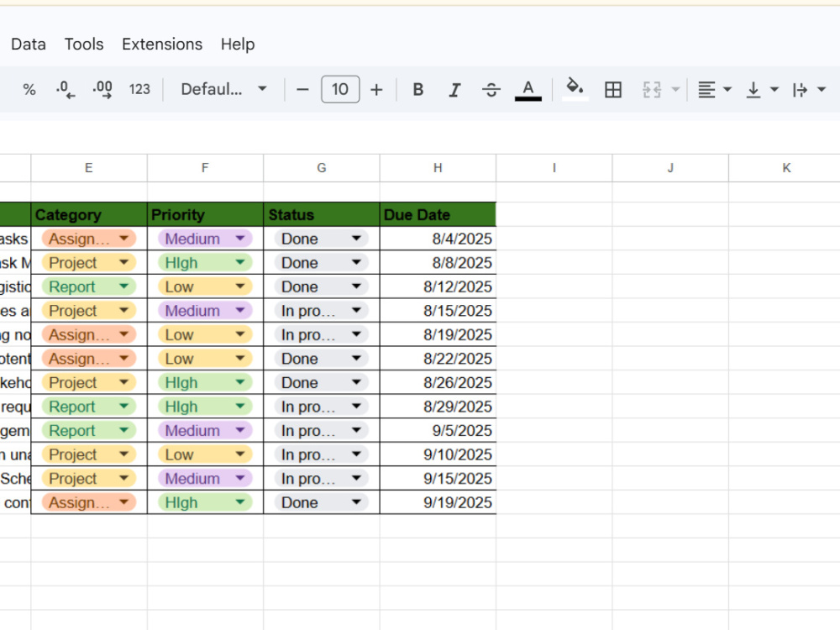The image size is (840, 630).
Task: Open the borders menu
Action: pyautogui.click(x=613, y=90)
